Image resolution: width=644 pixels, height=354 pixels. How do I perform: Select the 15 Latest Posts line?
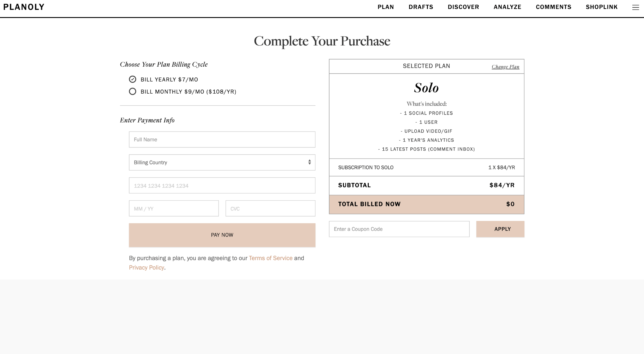click(426, 149)
